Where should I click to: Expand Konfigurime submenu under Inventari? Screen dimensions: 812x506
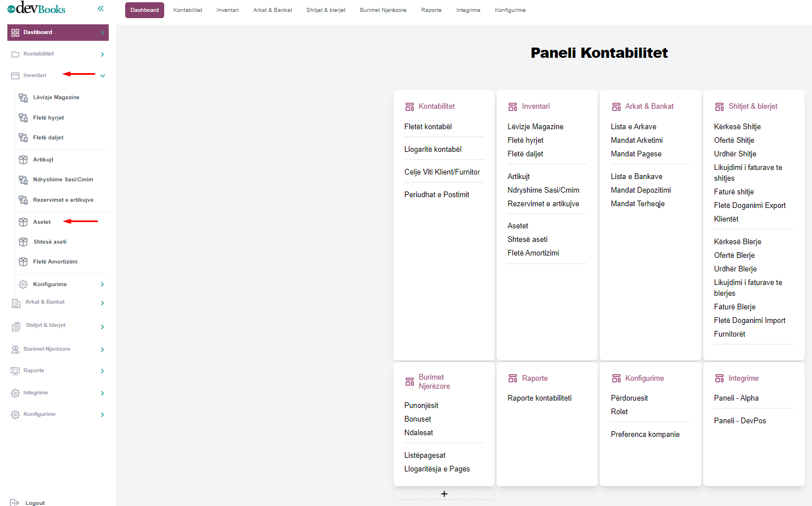tap(102, 284)
